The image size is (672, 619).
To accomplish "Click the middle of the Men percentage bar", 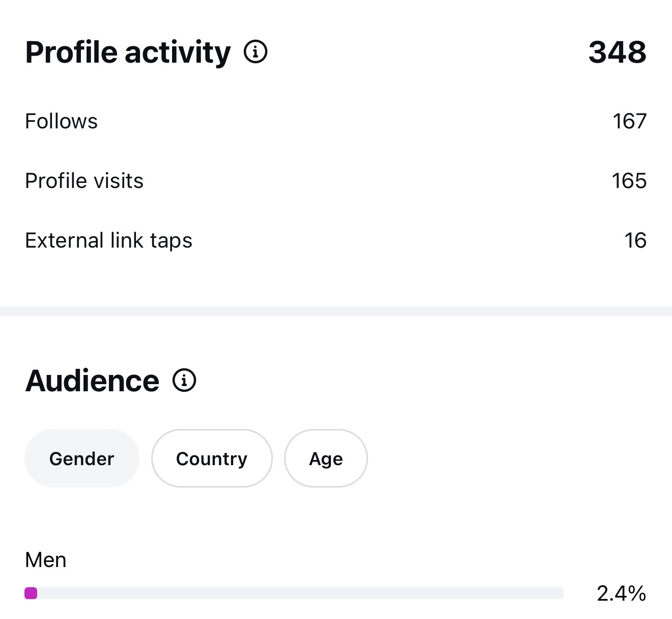I will pyautogui.click(x=294, y=593).
